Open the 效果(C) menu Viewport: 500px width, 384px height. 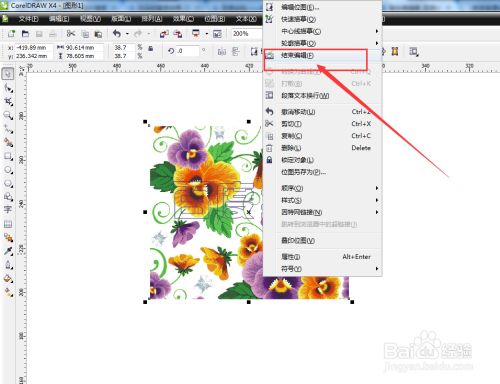(x=183, y=19)
